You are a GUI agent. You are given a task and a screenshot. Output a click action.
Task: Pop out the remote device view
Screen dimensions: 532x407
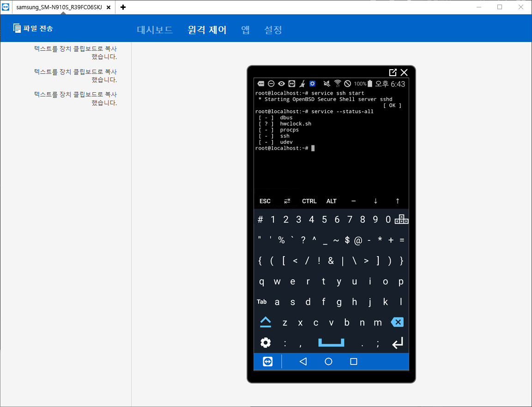pyautogui.click(x=393, y=72)
